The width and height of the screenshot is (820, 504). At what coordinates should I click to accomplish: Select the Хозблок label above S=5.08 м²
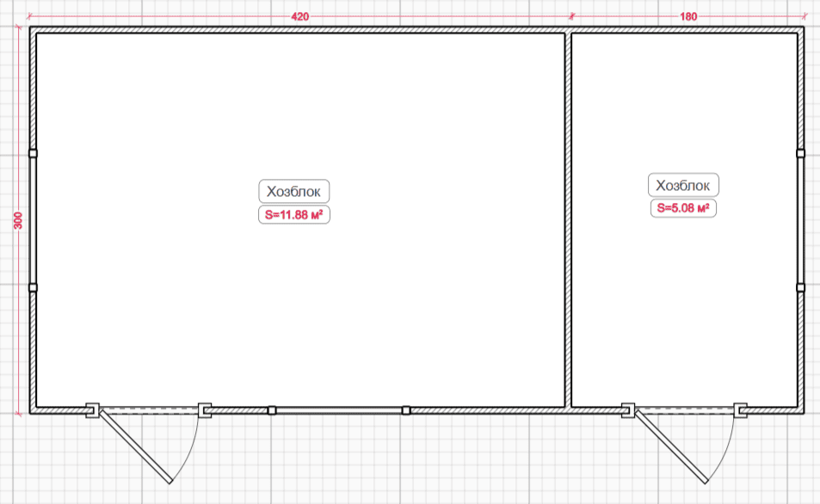683,185
